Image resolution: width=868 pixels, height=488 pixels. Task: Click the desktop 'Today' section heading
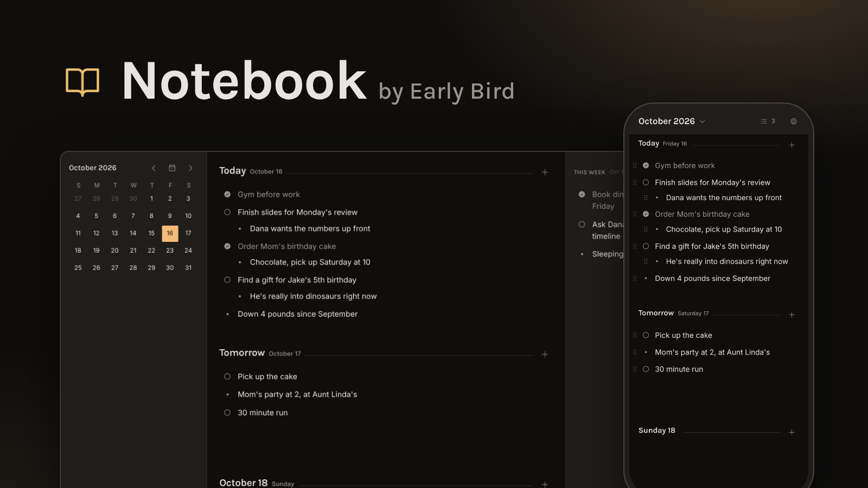tap(233, 171)
